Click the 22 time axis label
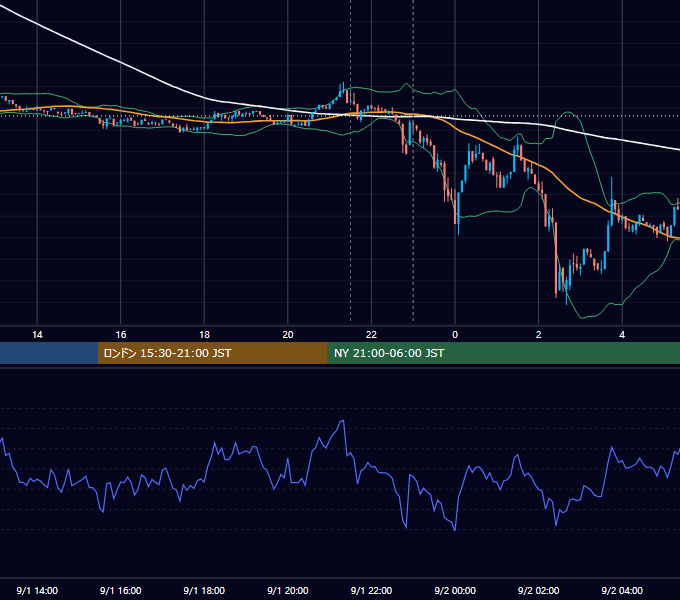680x600 pixels. pyautogui.click(x=371, y=335)
